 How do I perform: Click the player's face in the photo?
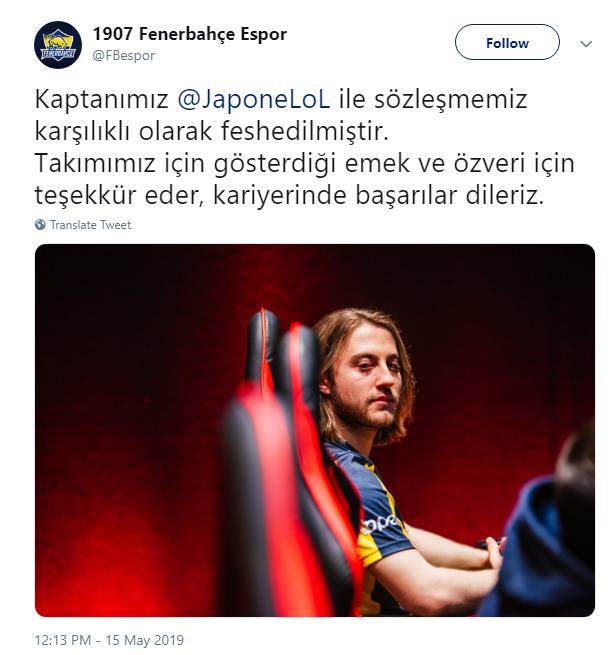pyautogui.click(x=368, y=382)
